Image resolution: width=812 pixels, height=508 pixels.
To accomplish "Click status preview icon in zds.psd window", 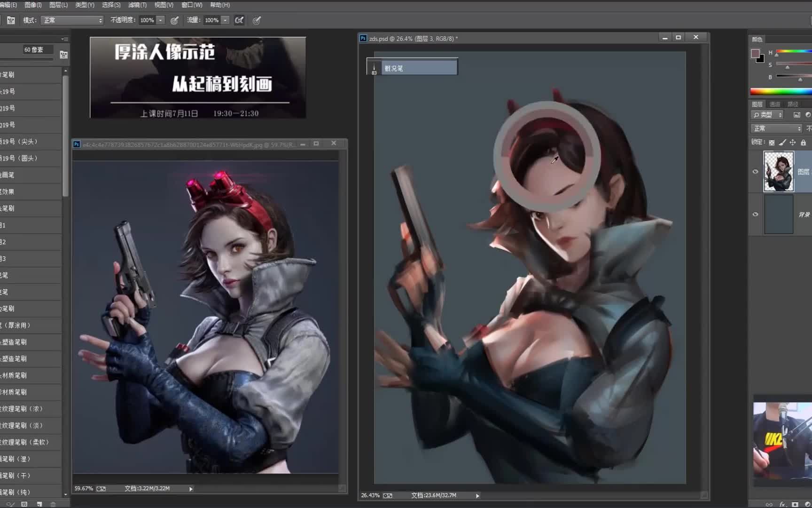I will click(x=388, y=495).
